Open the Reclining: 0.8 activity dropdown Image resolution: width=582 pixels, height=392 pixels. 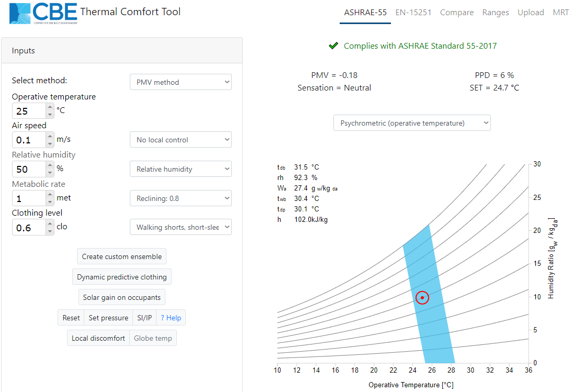181,198
